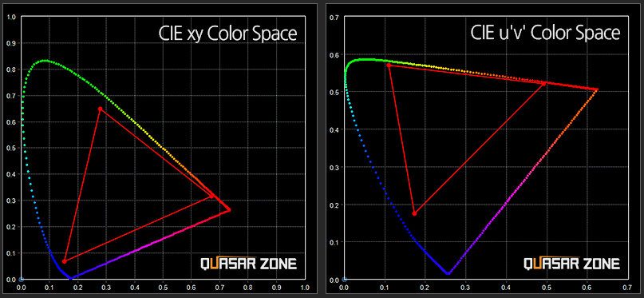
Task: Click the 0.7 label on u'v' chart's vertical axis
Action: [x=335, y=18]
